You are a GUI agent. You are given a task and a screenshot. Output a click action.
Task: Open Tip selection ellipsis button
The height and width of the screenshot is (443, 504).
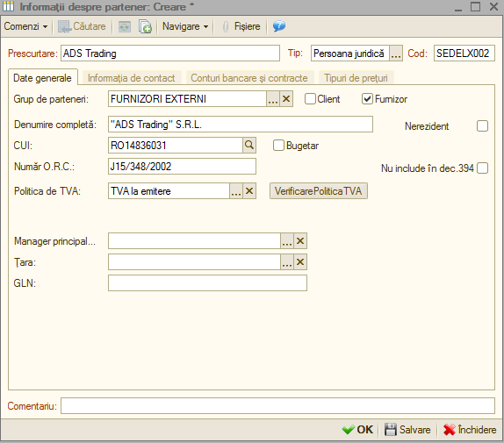click(x=396, y=54)
